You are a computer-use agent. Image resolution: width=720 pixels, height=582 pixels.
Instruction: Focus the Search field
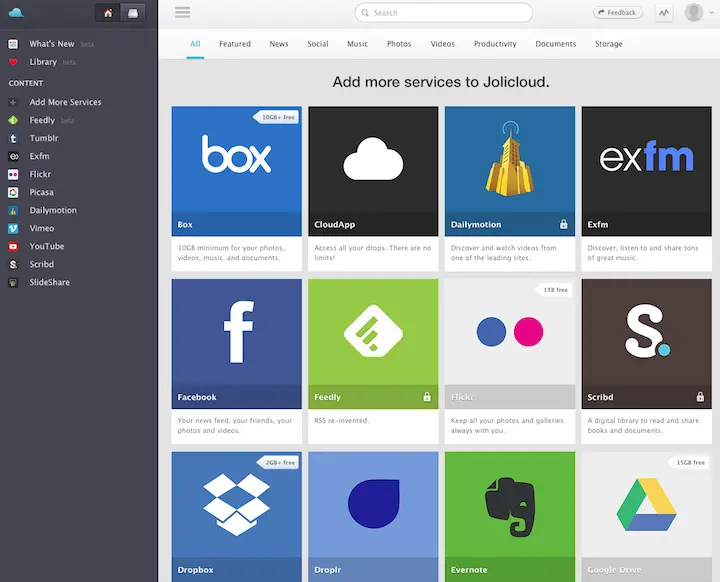(444, 13)
